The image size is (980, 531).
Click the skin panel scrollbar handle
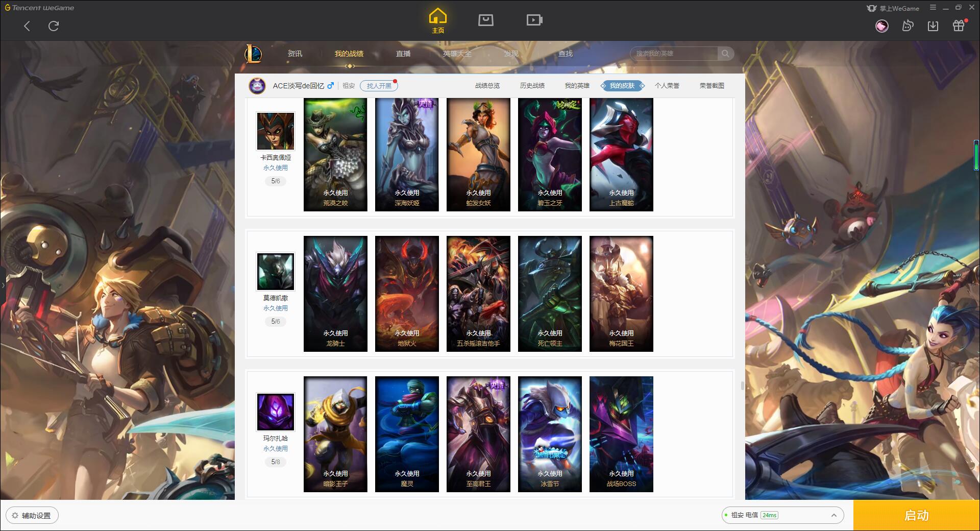[743, 385]
